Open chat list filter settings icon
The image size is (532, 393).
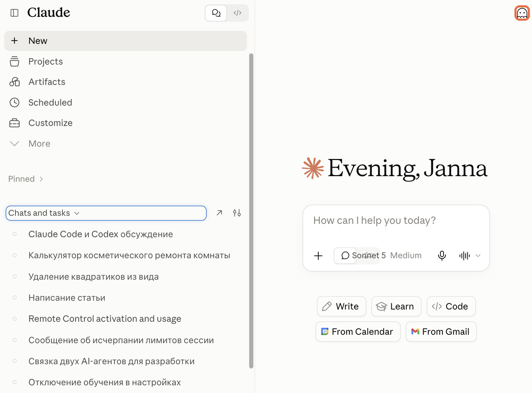click(237, 213)
